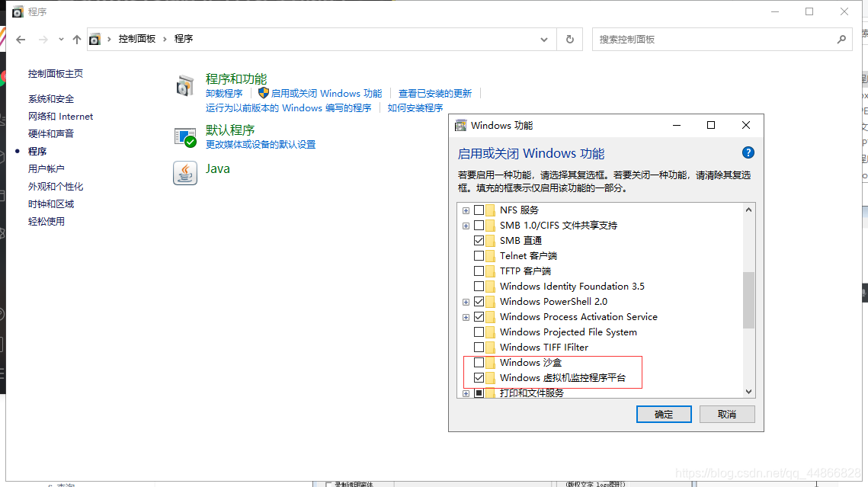The width and height of the screenshot is (868, 487).
Task: Uncheck Windows PowerShell 2.0 checkbox
Action: 479,302
